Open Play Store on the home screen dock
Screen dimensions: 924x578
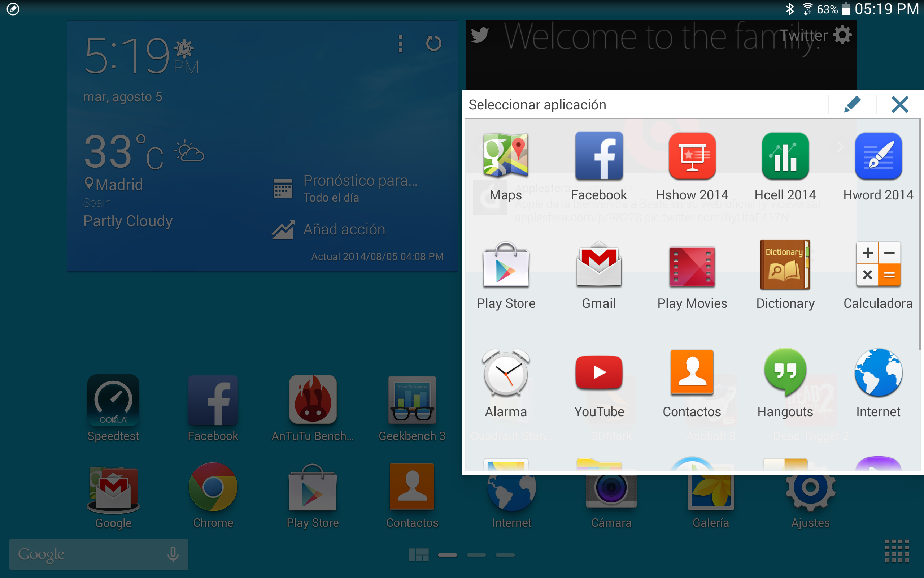click(x=313, y=496)
